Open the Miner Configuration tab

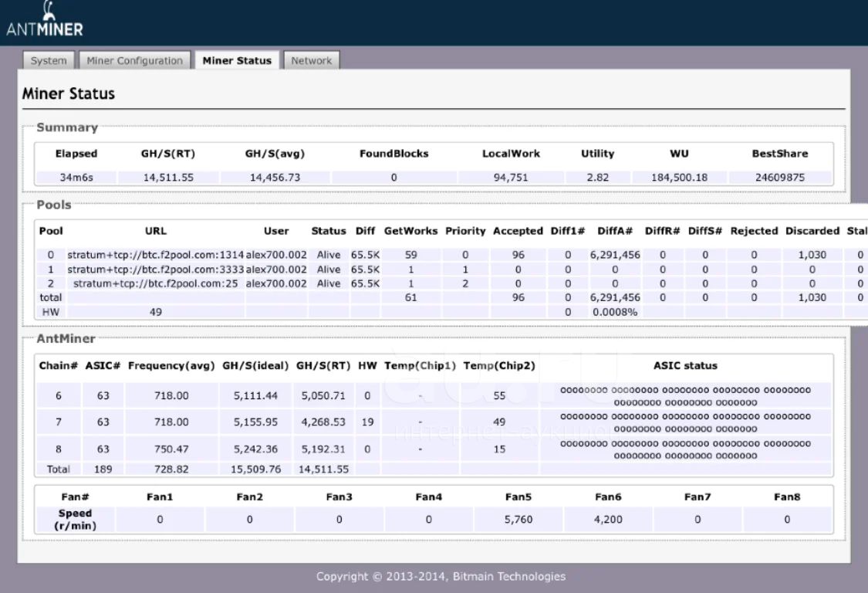(x=134, y=60)
